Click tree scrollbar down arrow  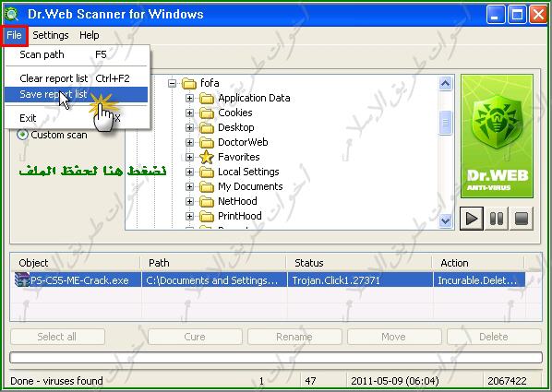[x=445, y=220]
